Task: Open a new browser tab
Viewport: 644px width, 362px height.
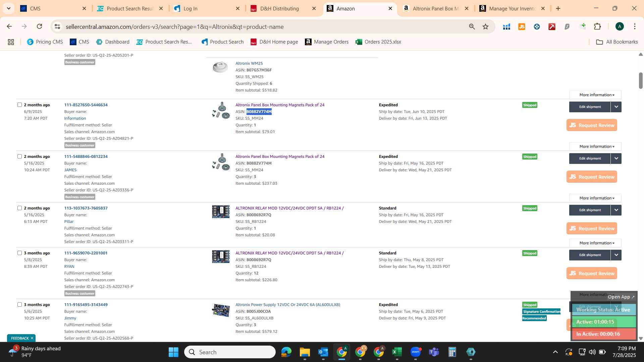Action: (x=558, y=8)
